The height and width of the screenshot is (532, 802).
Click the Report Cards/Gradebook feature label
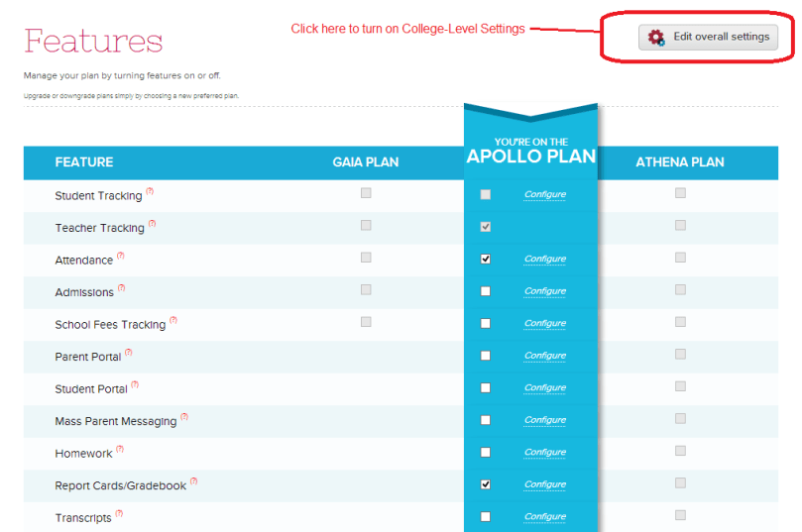pos(120,486)
